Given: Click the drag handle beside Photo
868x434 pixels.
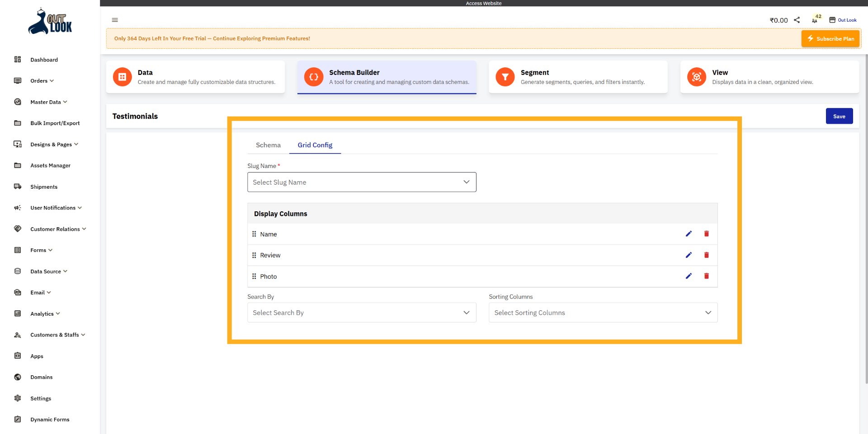Looking at the screenshot, I should [254, 276].
